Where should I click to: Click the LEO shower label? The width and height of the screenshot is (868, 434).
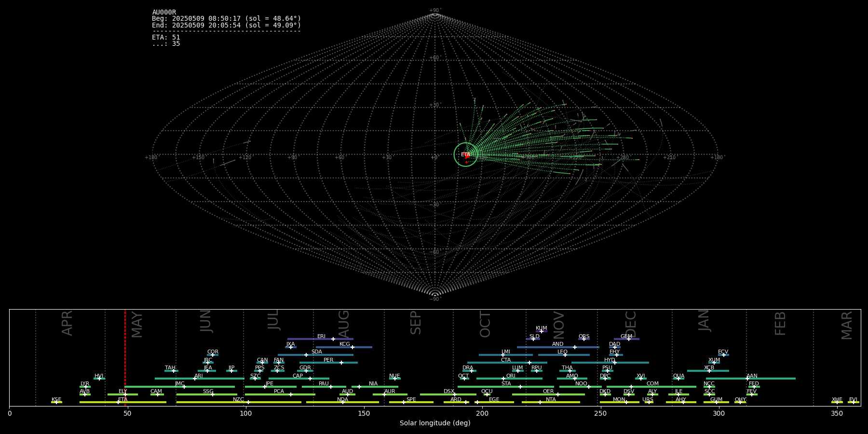pos(563,352)
